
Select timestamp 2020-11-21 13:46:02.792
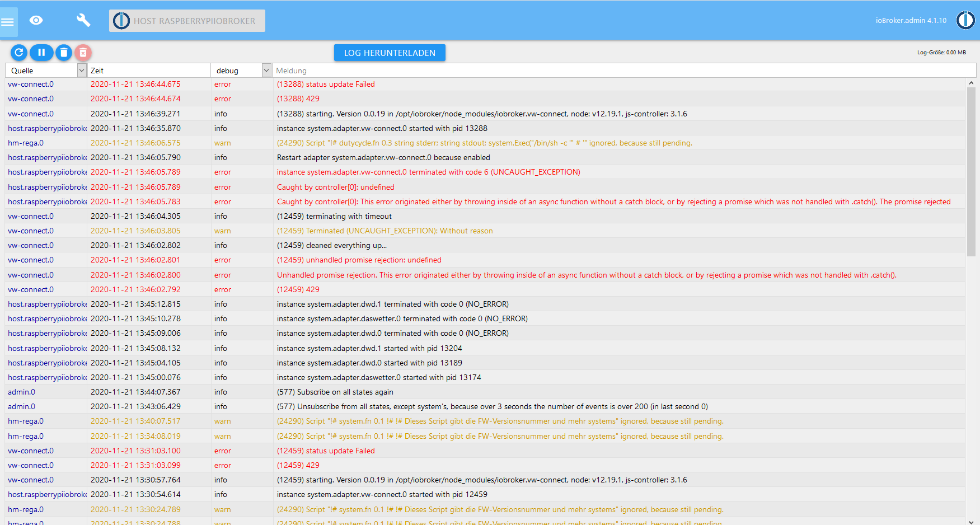point(135,289)
